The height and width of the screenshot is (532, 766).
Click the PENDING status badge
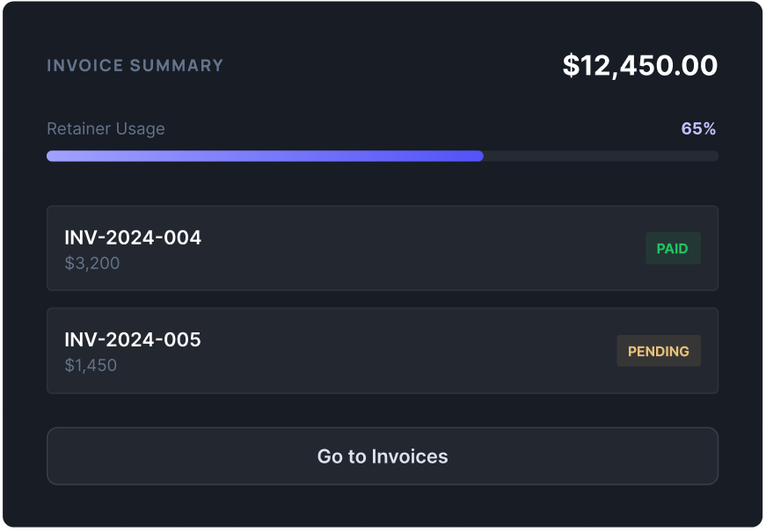(x=659, y=350)
